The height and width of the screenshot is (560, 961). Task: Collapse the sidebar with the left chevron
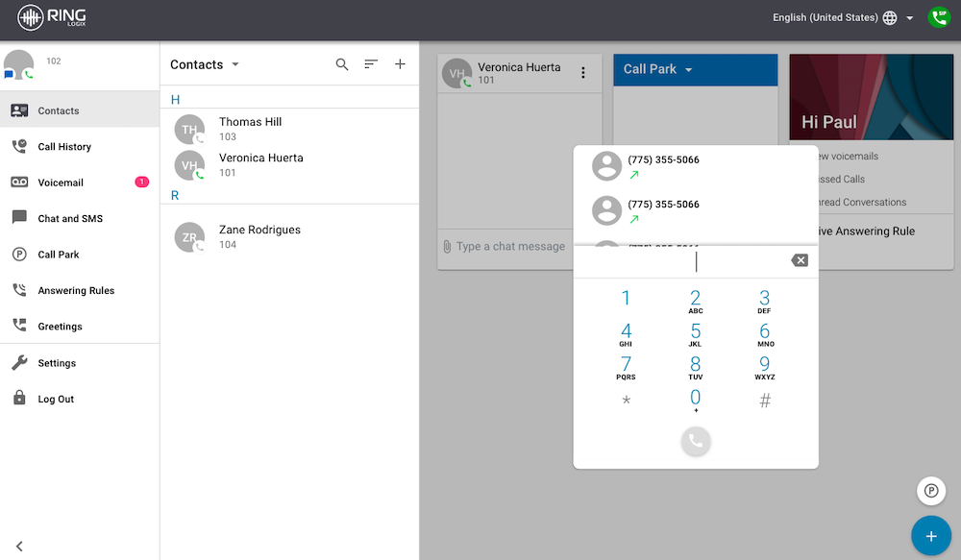pos(19,546)
